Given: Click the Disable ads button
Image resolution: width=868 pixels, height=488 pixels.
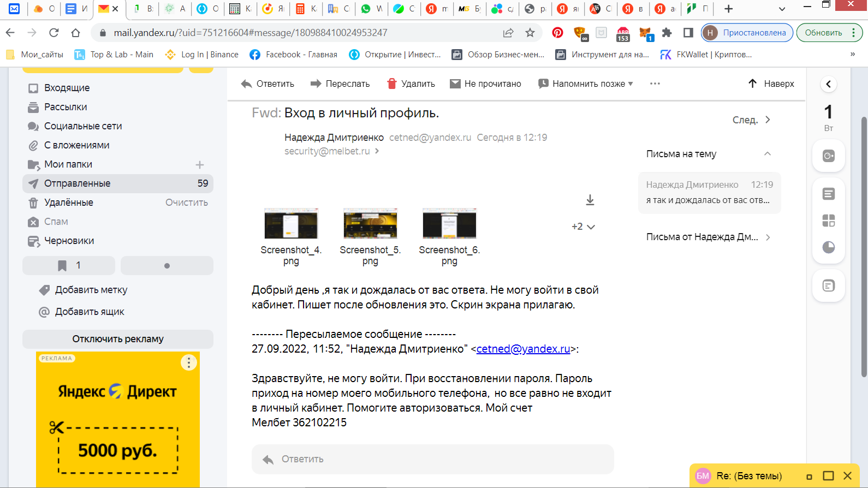Looking at the screenshot, I should pos(118,339).
